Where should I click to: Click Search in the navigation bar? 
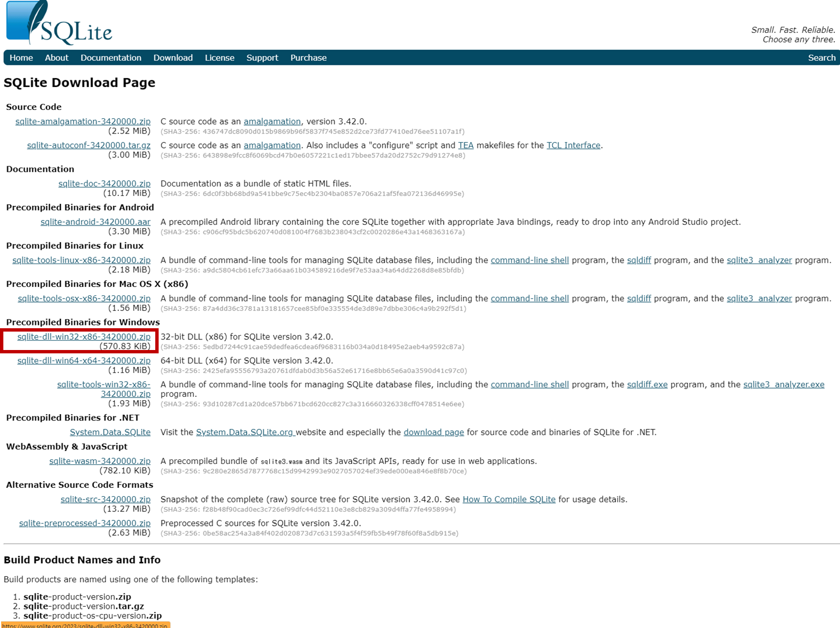click(822, 57)
